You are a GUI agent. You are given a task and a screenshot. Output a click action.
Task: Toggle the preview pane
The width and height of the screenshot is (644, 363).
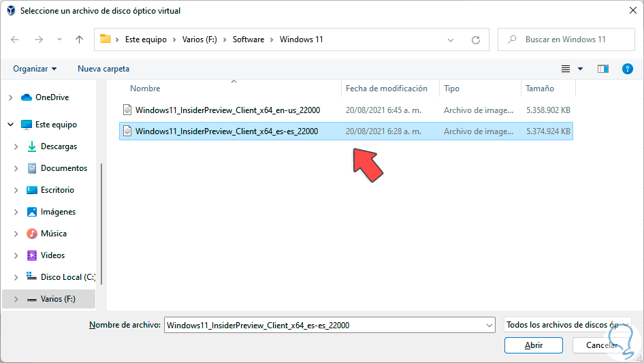point(603,69)
